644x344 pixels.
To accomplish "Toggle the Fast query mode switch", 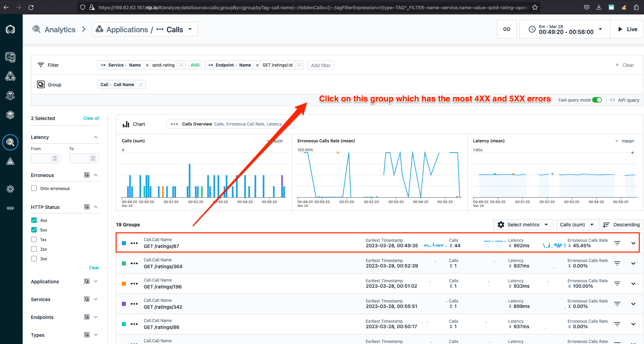I will pos(597,100).
